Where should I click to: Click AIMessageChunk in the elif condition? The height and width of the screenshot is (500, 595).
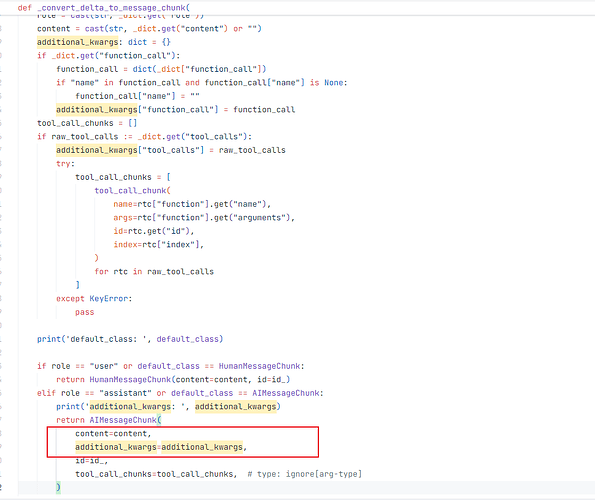tap(285, 393)
